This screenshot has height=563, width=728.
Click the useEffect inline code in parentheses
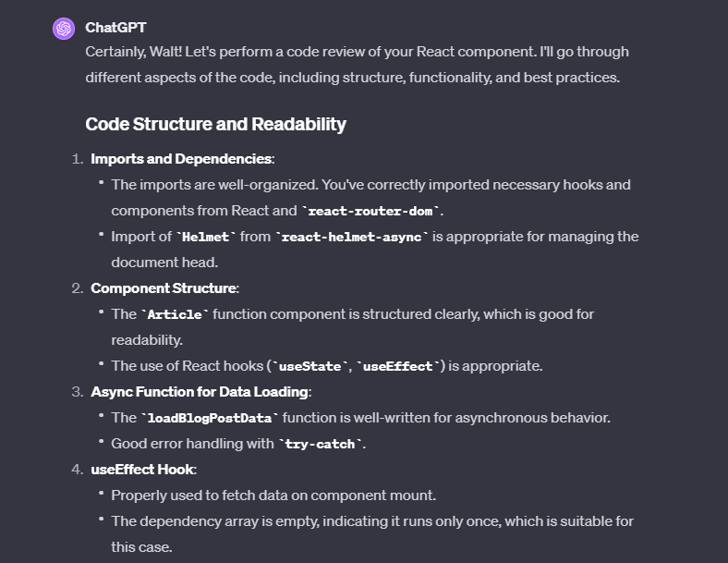[398, 366]
